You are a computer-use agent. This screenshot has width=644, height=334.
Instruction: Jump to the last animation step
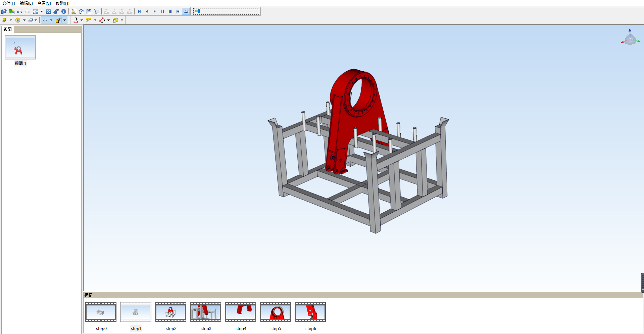click(x=178, y=11)
